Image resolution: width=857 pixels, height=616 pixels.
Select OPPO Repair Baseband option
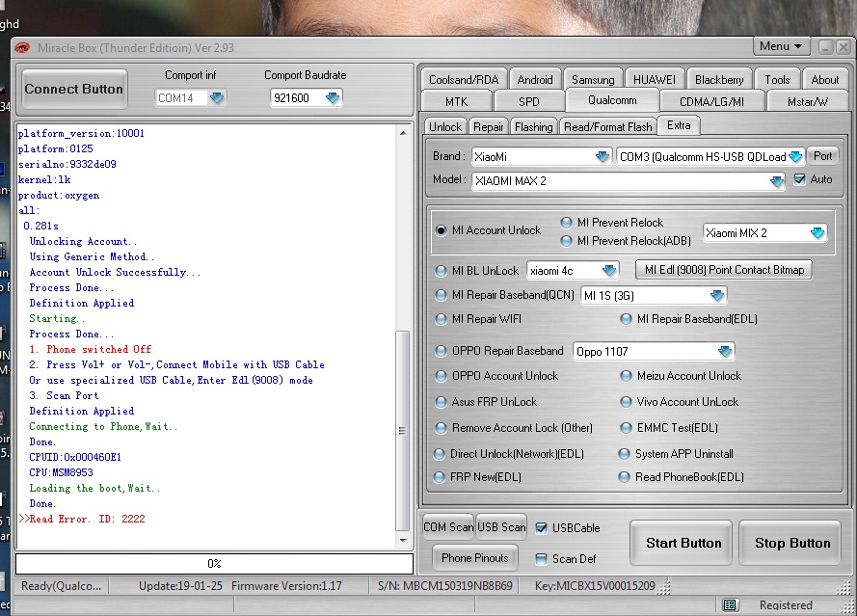[441, 351]
